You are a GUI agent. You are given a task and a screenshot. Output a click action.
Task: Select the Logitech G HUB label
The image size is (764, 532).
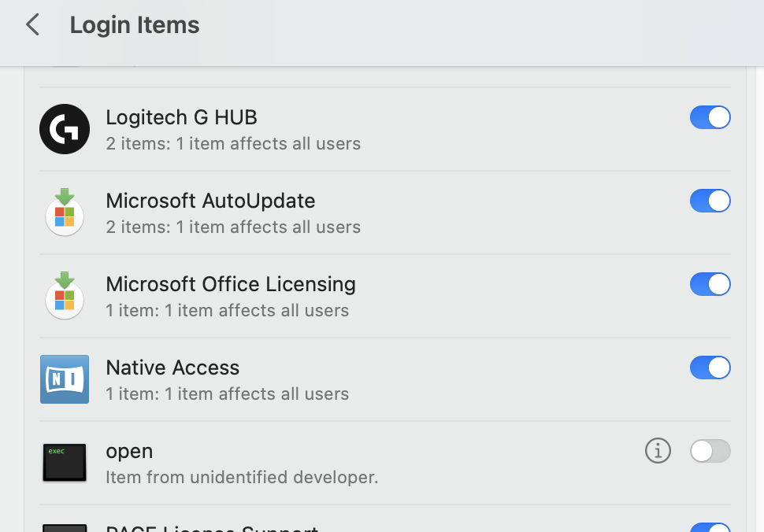pos(181,118)
